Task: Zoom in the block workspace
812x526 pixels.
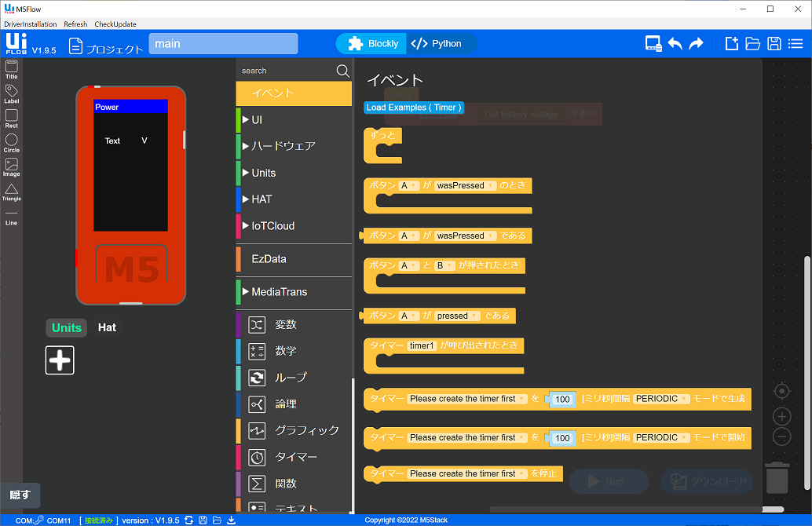Action: tap(781, 416)
